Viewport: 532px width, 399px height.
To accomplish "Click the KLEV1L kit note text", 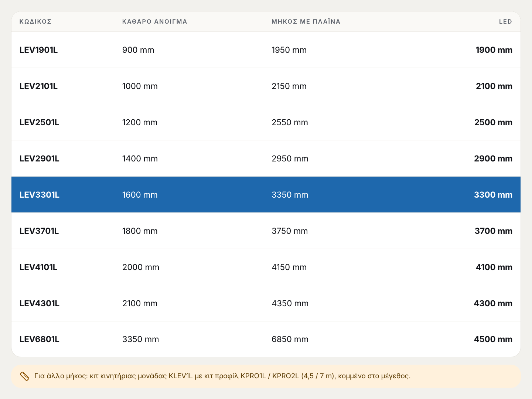I will coord(222,376).
